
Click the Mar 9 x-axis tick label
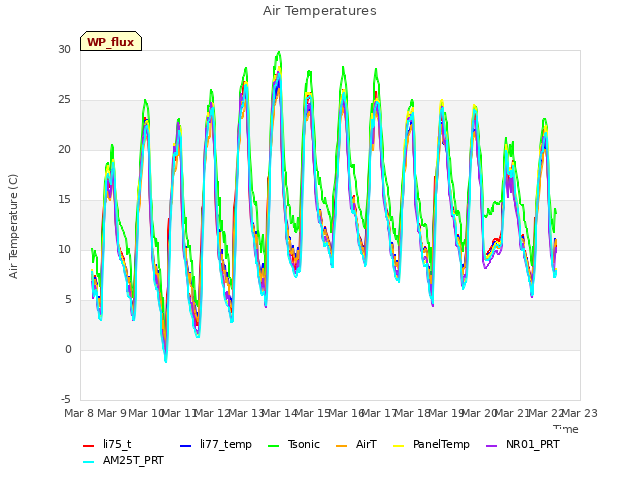coord(111,413)
